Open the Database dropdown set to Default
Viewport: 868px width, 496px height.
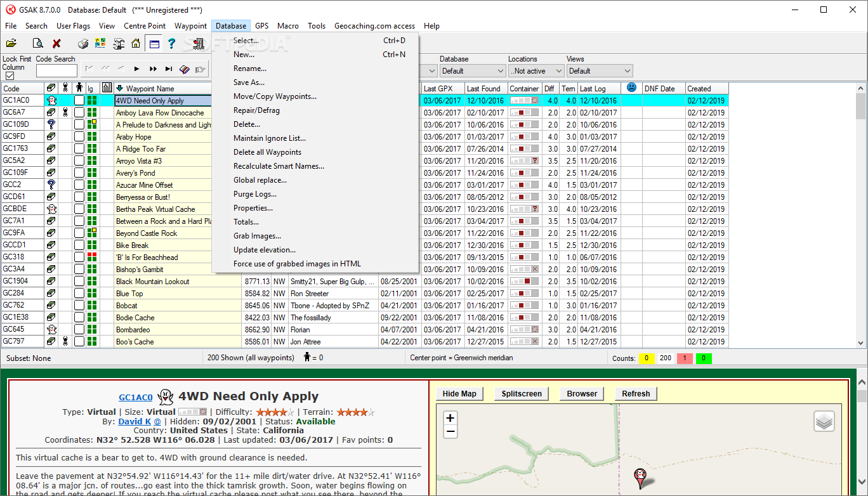(x=472, y=71)
